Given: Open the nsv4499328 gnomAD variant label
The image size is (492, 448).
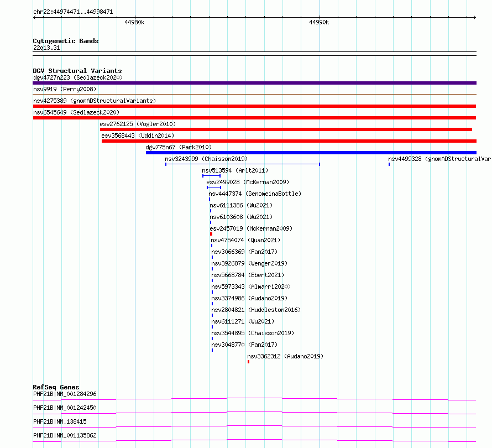Looking at the screenshot, I should point(439,159).
